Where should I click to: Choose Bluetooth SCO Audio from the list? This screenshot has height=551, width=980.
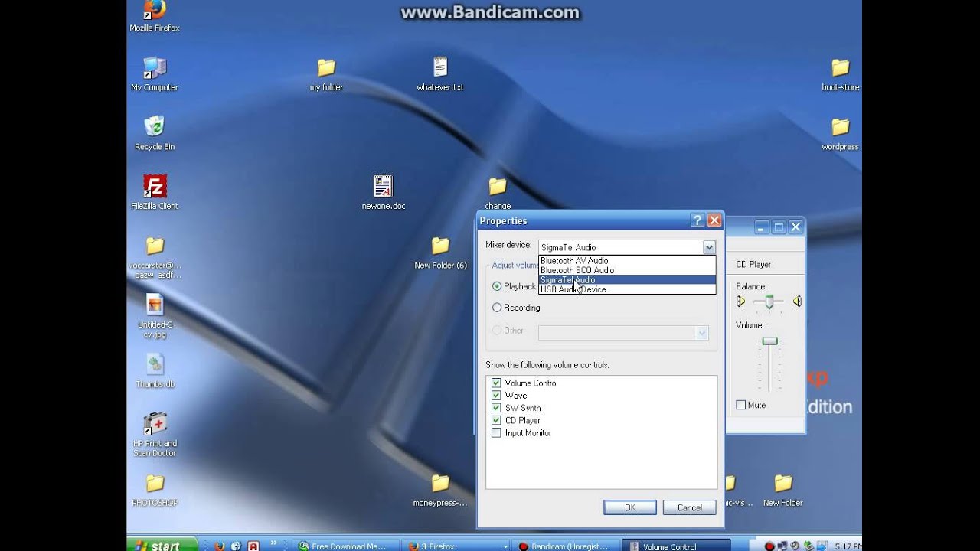627,270
